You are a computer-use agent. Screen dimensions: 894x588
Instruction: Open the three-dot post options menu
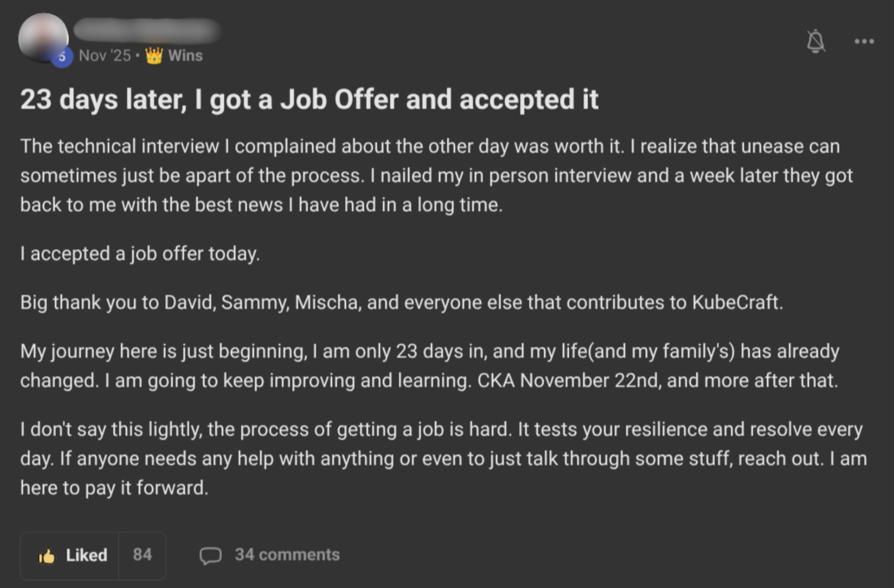pyautogui.click(x=864, y=42)
